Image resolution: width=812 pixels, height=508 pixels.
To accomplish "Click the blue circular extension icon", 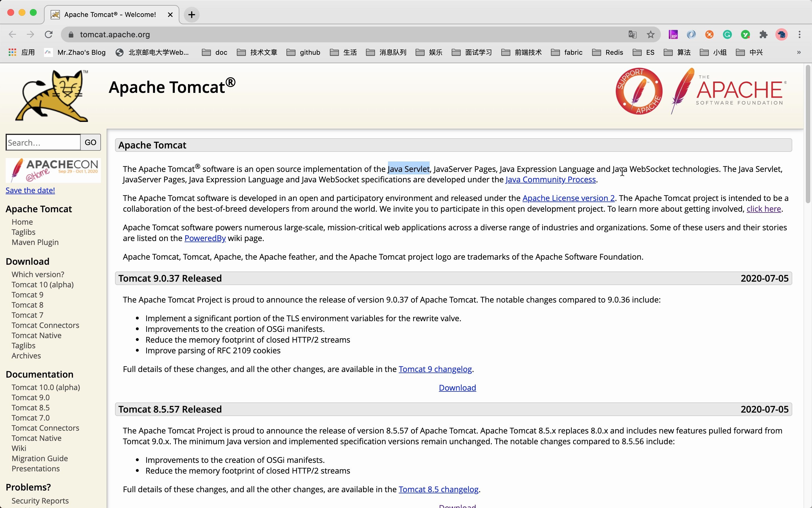I will (x=691, y=34).
